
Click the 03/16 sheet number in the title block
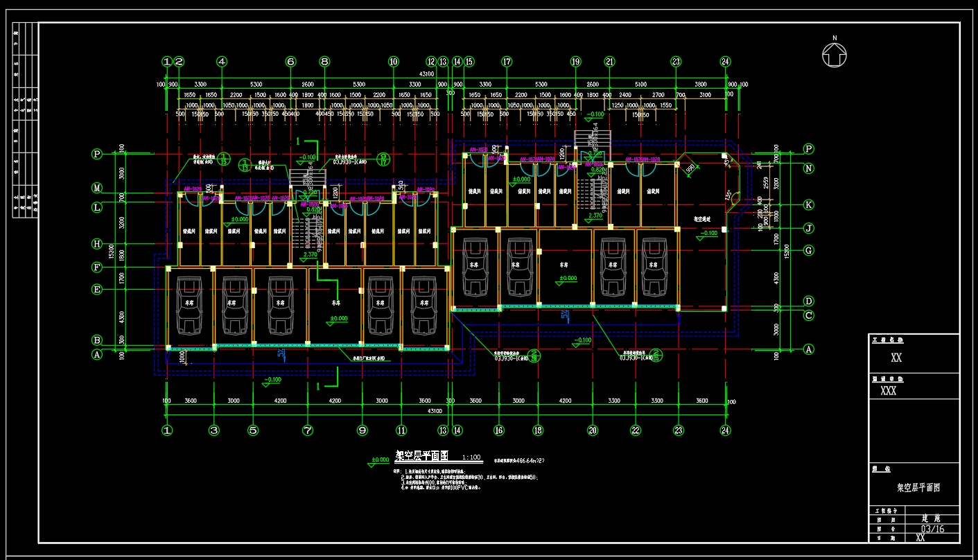click(x=932, y=529)
